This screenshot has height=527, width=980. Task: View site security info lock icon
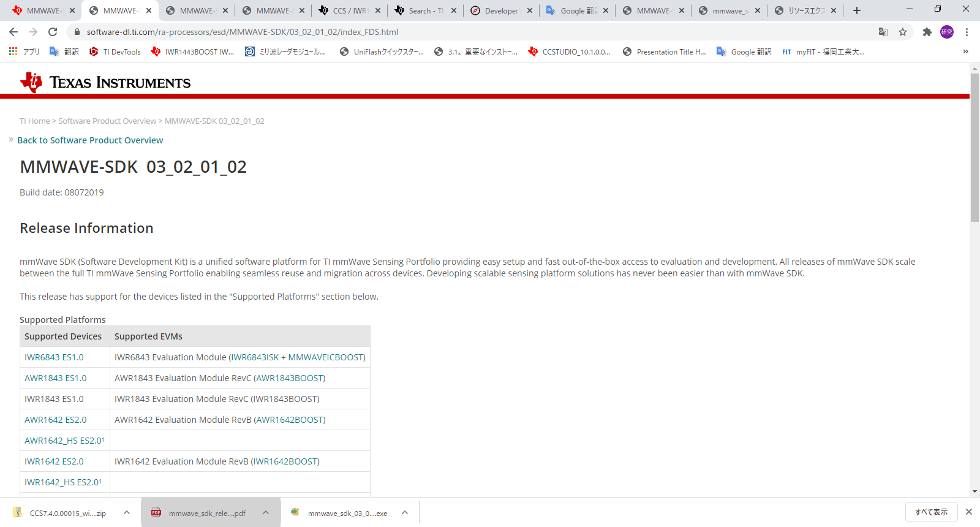77,32
